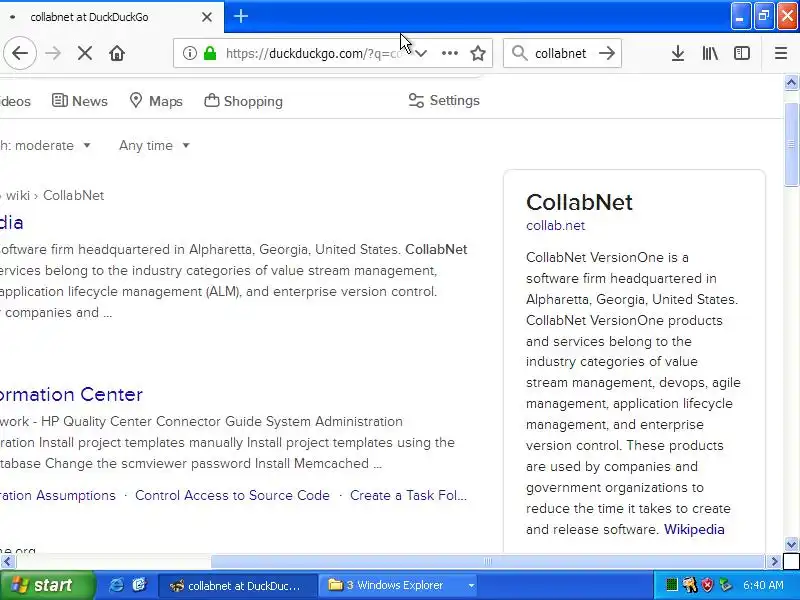Click the horizontal scrollbar right arrow
This screenshot has width=800, height=600.
774,562
